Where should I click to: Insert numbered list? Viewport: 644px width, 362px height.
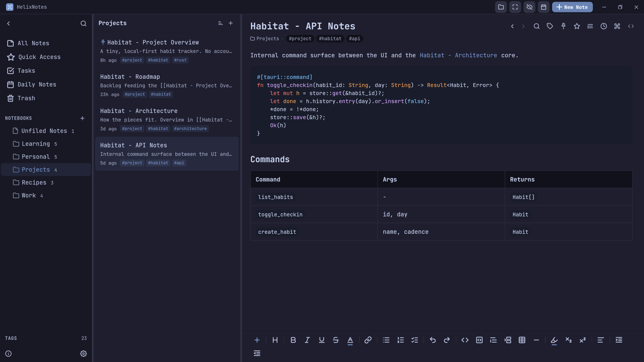pos(400,340)
